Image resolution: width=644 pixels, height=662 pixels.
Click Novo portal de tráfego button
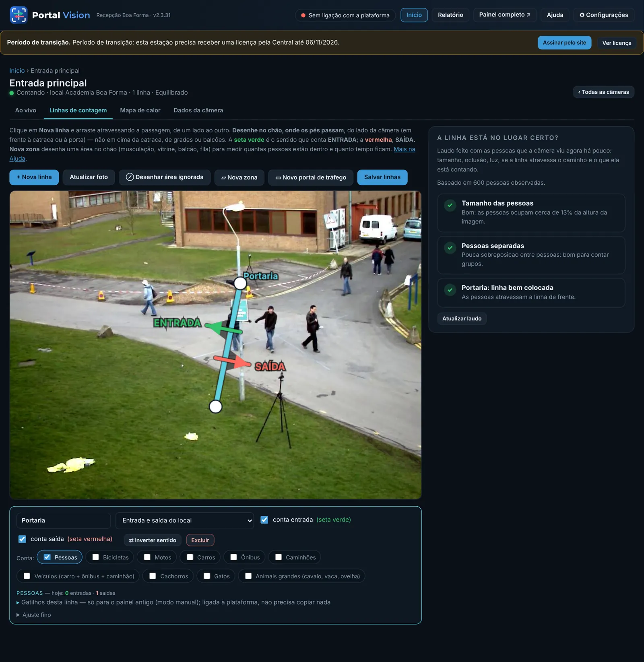[311, 177]
